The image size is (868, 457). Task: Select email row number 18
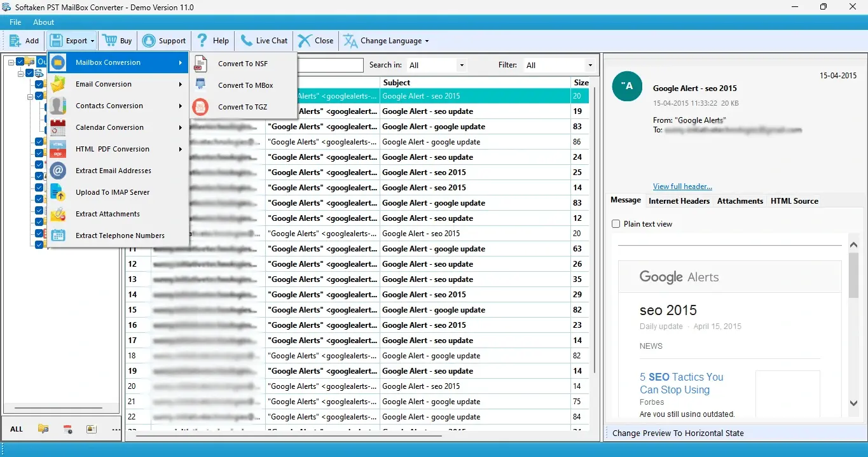(357, 356)
